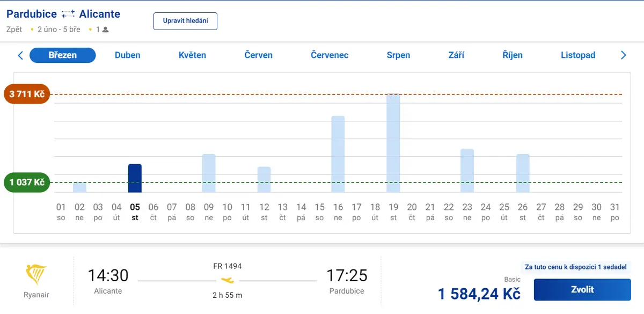Select the tallest price bar for day 19
Image resolution: width=644 pixels, height=314 pixels.
(x=393, y=143)
